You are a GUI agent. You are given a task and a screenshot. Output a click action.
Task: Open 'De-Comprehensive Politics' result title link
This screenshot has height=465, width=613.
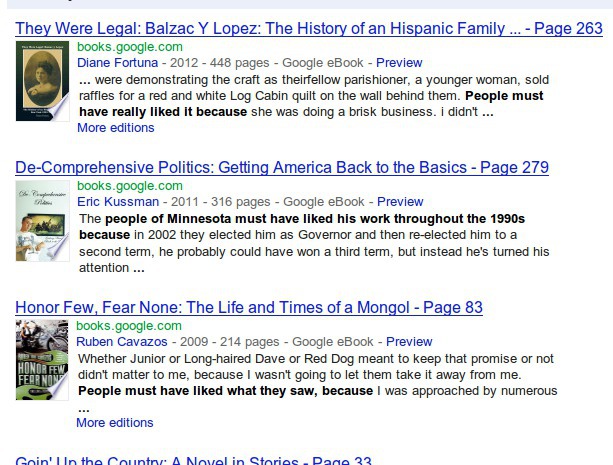282,168
